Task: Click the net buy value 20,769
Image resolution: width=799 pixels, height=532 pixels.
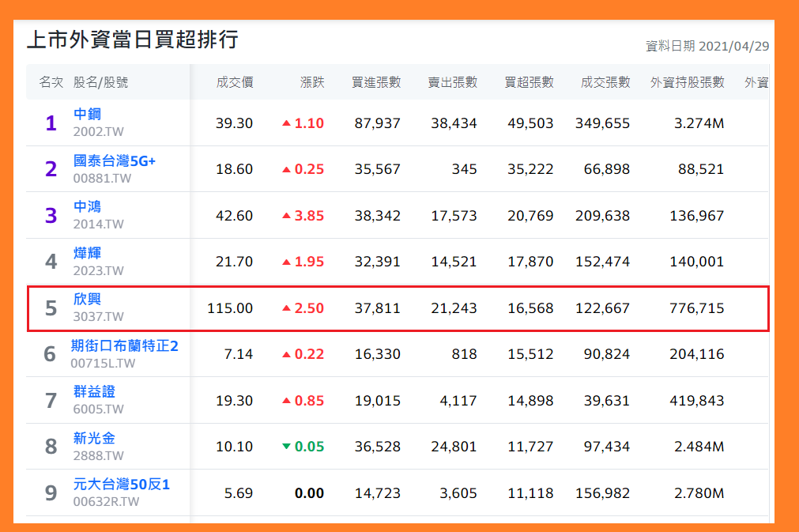Action: tap(530, 216)
